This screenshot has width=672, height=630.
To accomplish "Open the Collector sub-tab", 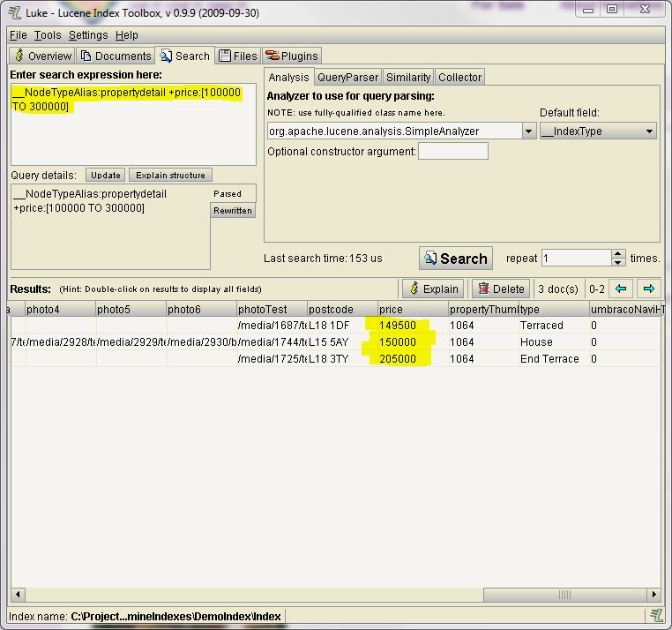I will (459, 77).
